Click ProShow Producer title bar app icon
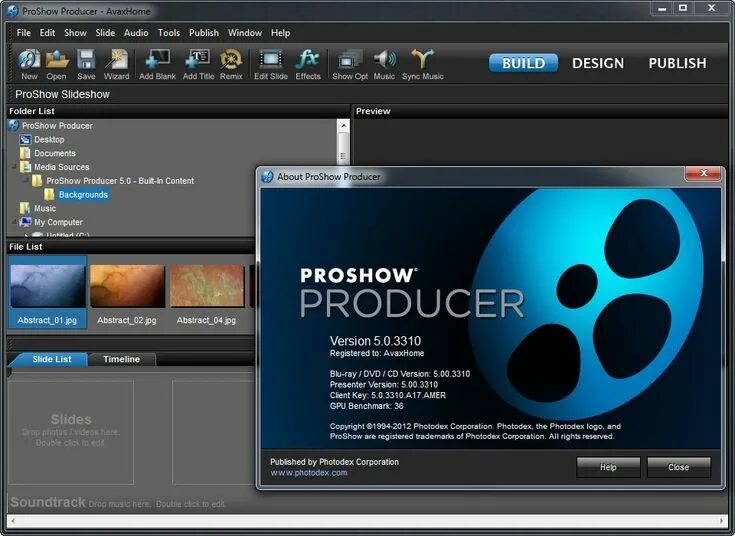 point(13,11)
